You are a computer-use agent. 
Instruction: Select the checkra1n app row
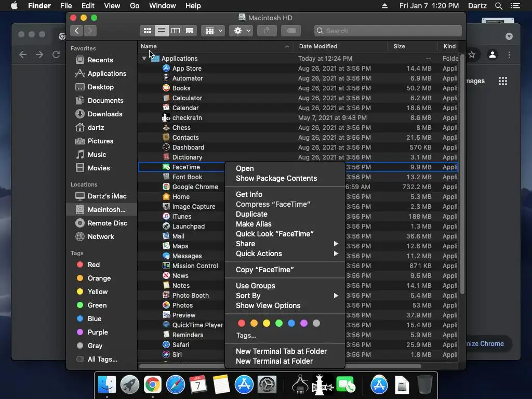pyautogui.click(x=298, y=118)
